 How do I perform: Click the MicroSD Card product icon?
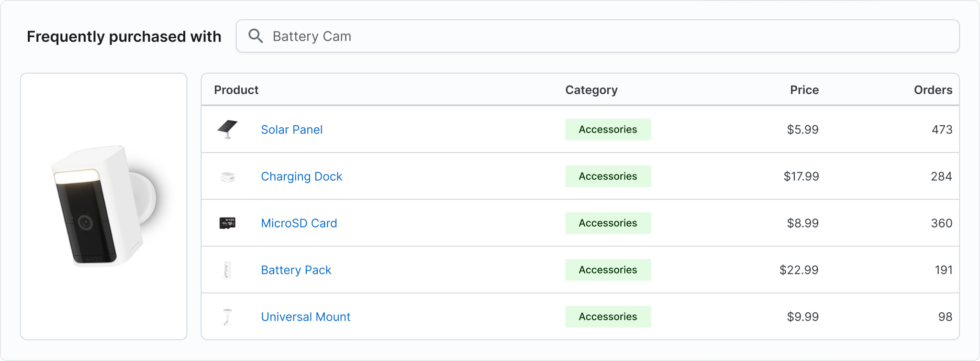(227, 223)
